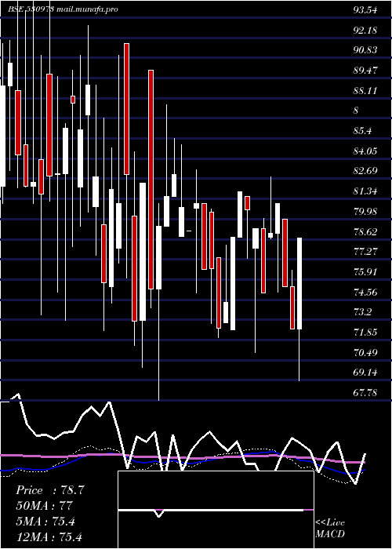The height and width of the screenshot is (549, 392).
Task: Click the 75.91 price axis label
Action: (365, 272)
